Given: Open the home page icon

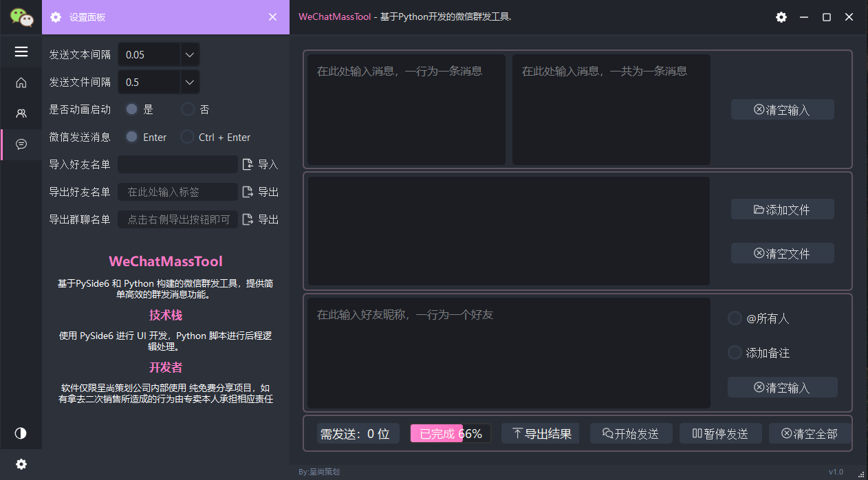Looking at the screenshot, I should [x=21, y=83].
